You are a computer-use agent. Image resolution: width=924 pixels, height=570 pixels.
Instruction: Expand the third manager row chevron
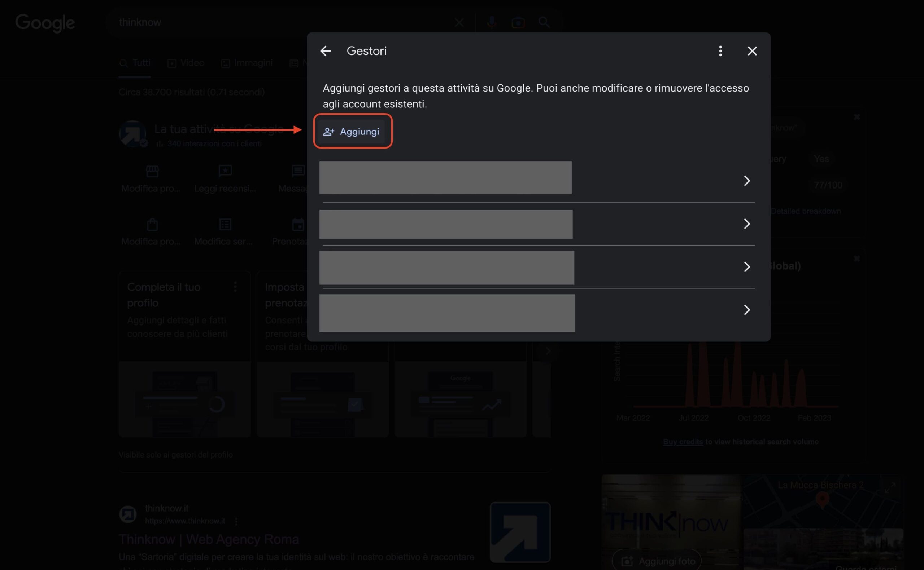[x=747, y=267]
